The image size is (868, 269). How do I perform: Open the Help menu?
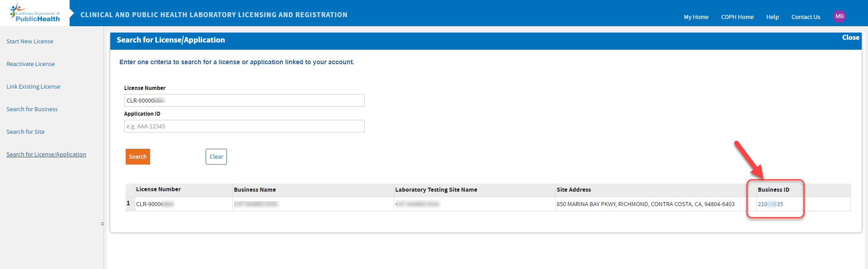772,17
